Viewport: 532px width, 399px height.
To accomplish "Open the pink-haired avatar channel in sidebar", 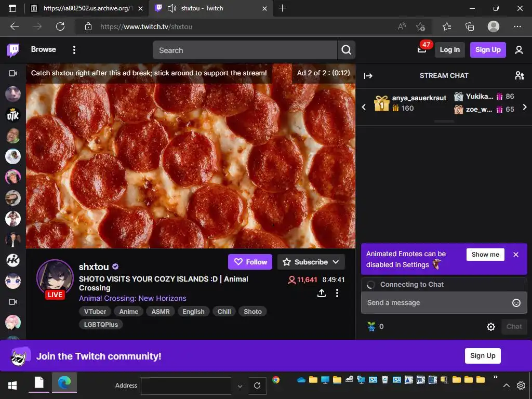I will 13,322.
